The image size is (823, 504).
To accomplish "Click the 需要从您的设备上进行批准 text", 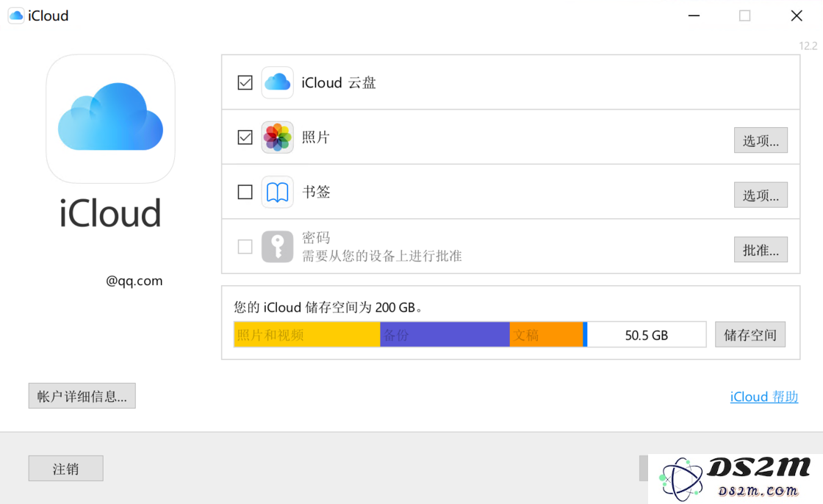I will tap(381, 256).
